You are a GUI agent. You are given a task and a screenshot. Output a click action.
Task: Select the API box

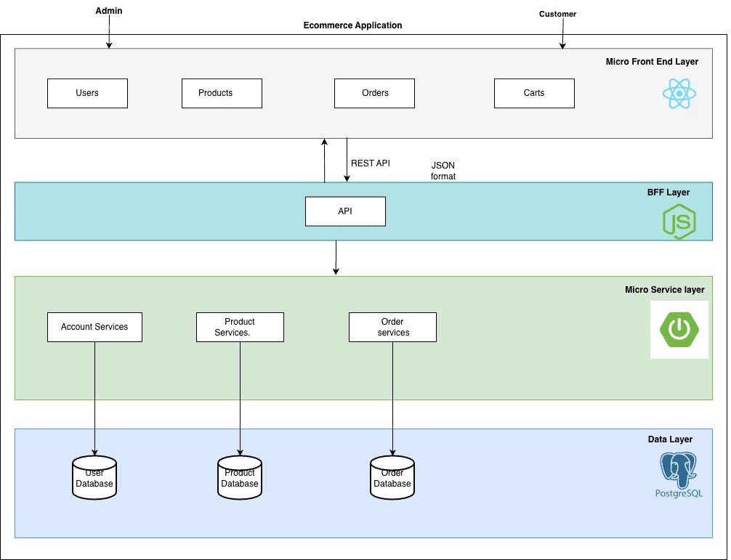(x=345, y=211)
